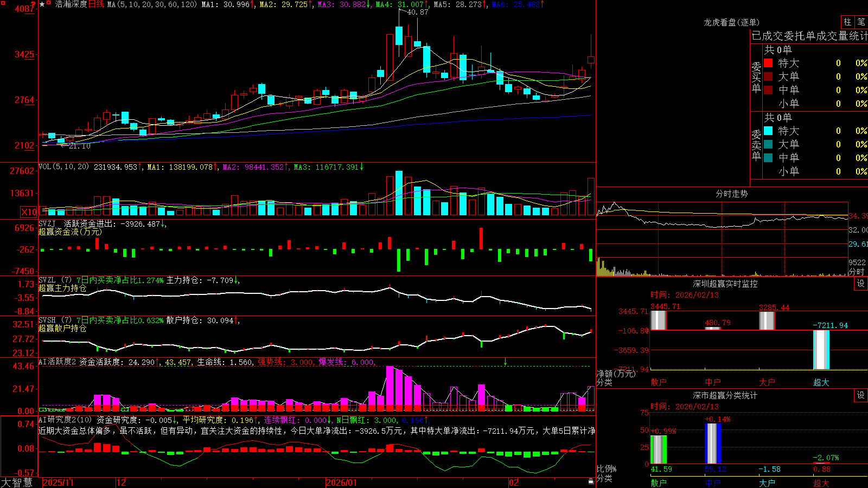The width and height of the screenshot is (868, 488).
Task: Click the 2026/01 timeline marker
Action: tap(342, 483)
